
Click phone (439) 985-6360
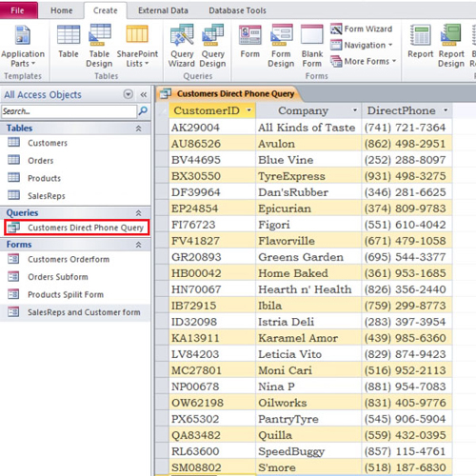coord(407,338)
